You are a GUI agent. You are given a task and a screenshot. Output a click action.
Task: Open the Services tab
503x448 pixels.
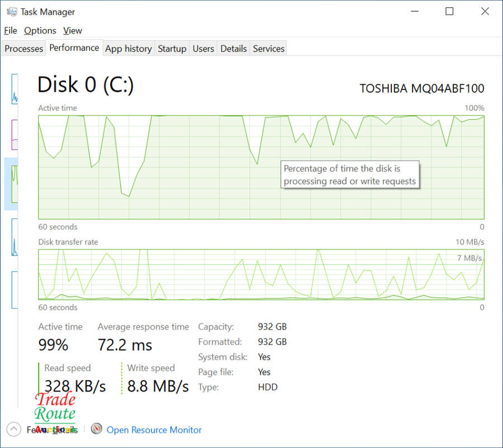(269, 49)
